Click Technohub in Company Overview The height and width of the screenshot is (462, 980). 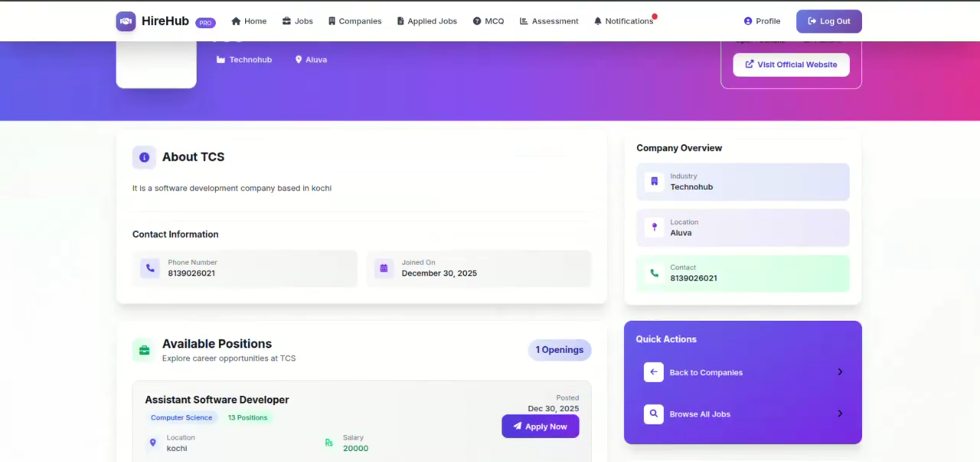pos(691,187)
